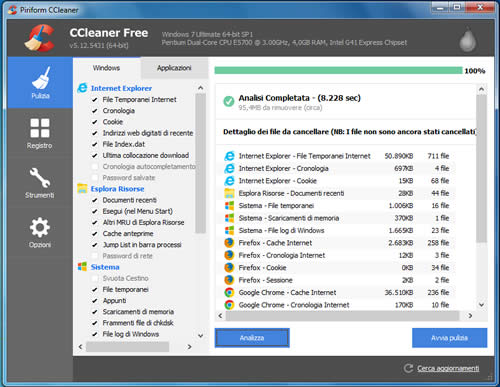Switch to the Applicazioni tab
This screenshot has width=500, height=387.
tap(174, 68)
